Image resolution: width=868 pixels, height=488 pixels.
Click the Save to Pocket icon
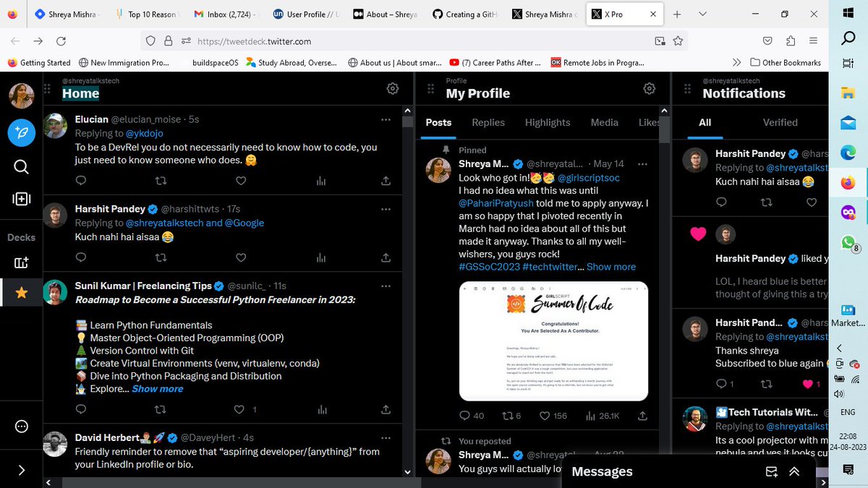point(769,41)
